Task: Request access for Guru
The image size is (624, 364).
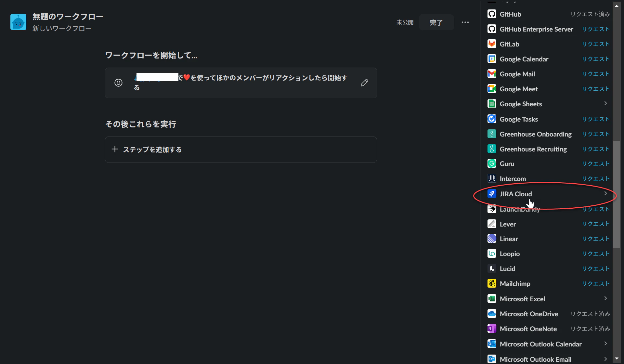Action: point(596,164)
